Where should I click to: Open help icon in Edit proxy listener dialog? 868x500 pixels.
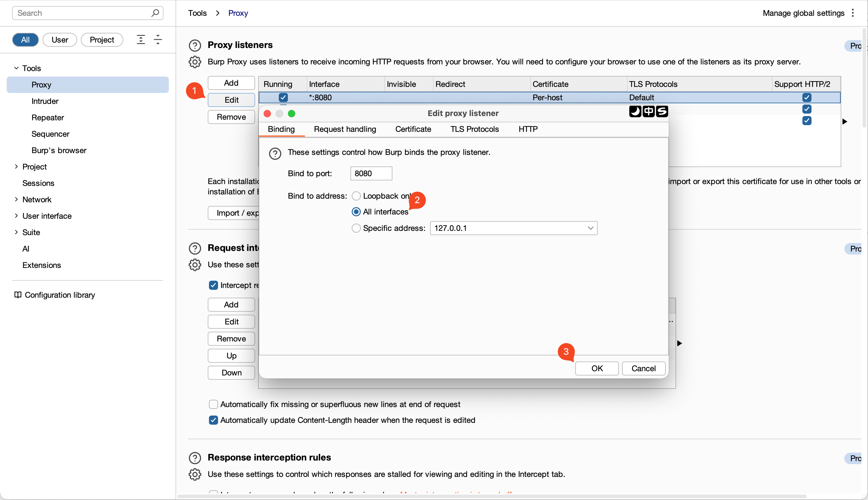275,153
